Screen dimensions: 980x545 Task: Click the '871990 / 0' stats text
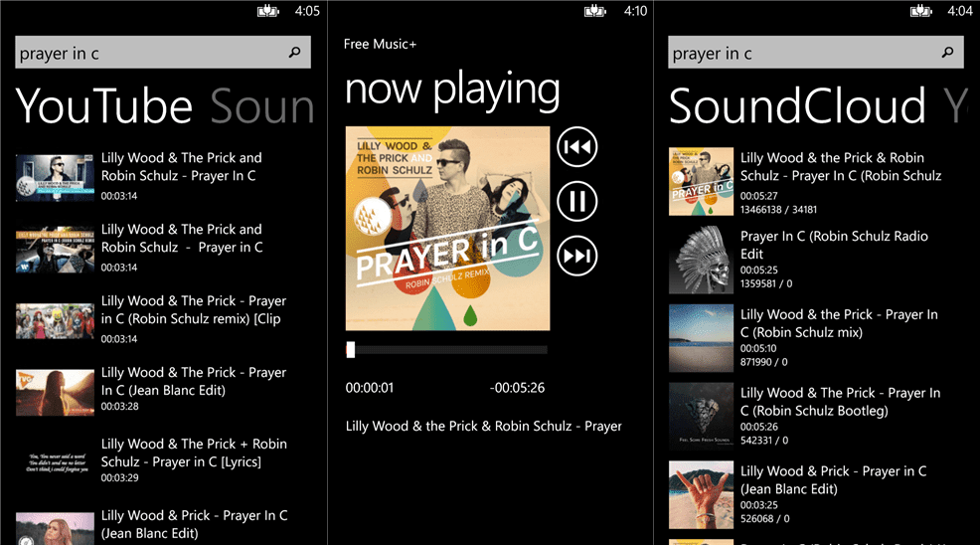click(763, 362)
